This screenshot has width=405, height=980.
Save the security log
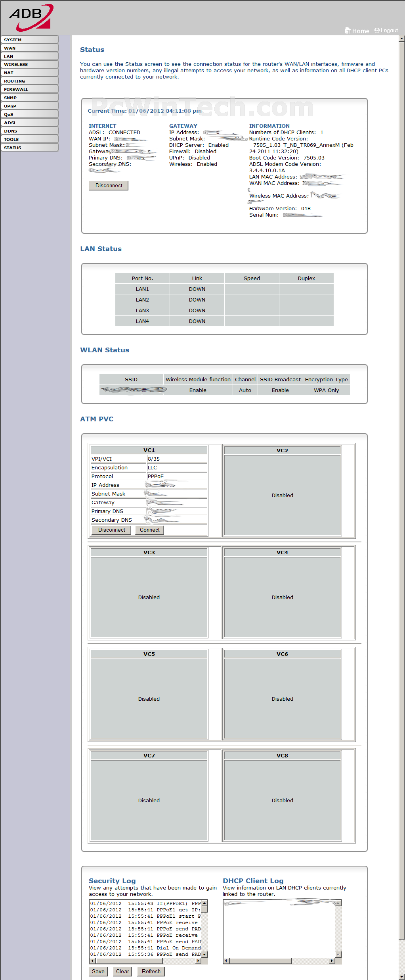[x=98, y=972]
